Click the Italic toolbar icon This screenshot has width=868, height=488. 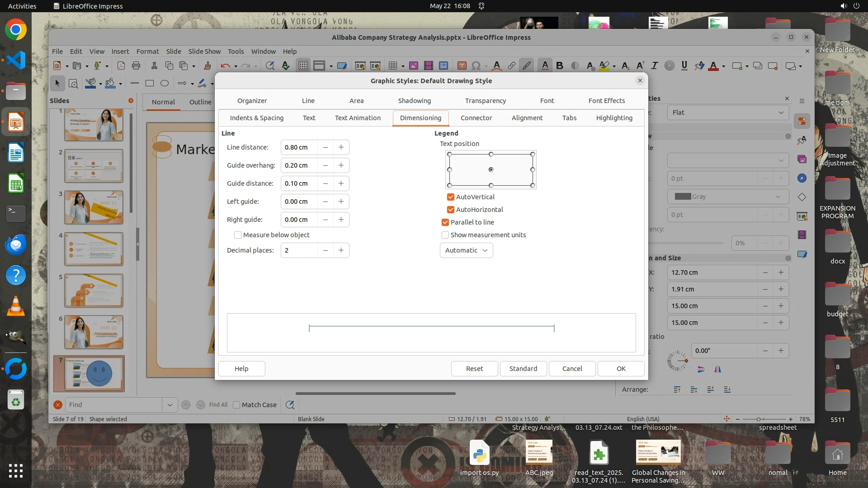point(654,66)
